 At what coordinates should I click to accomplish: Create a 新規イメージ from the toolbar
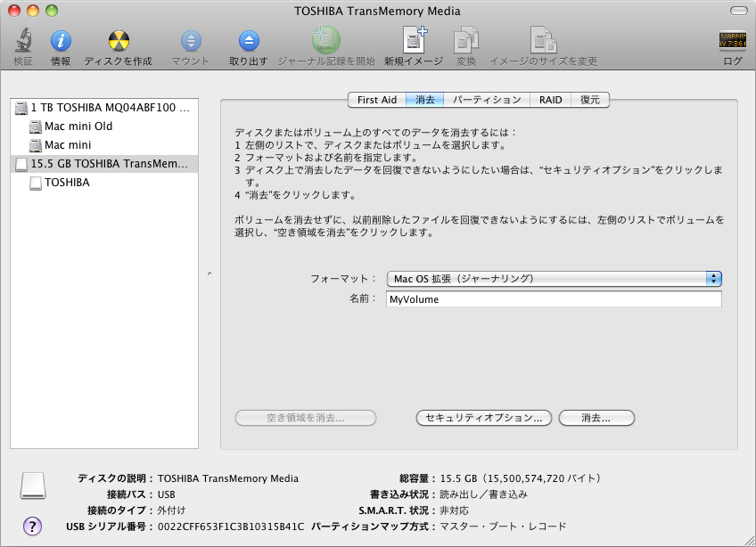point(415,40)
